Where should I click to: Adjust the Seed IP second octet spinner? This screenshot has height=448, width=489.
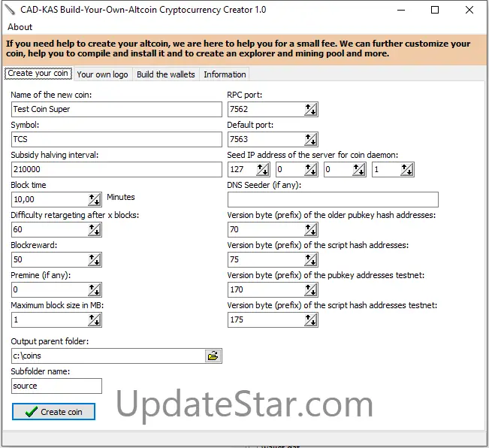(x=311, y=169)
